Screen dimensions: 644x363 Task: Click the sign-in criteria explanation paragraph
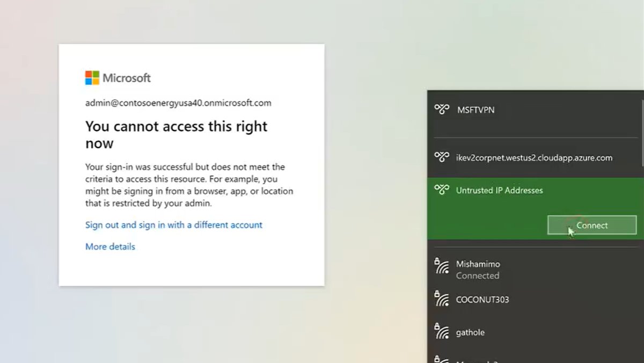click(189, 185)
